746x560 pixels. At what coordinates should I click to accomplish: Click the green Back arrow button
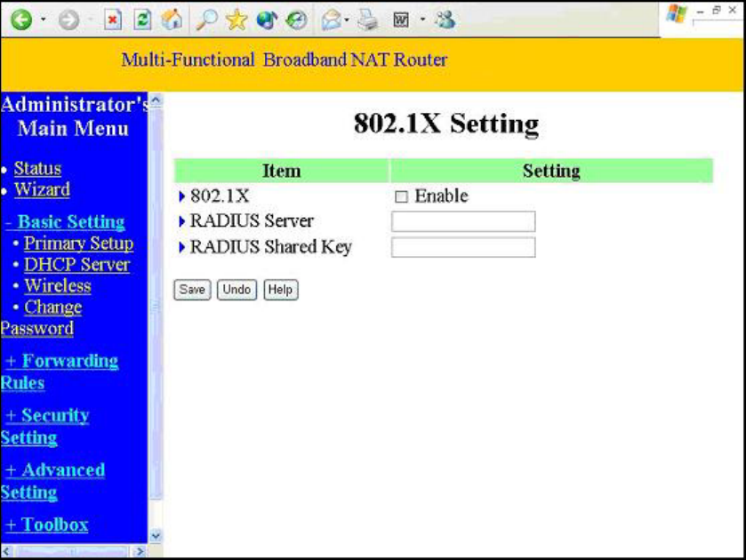click(21, 20)
